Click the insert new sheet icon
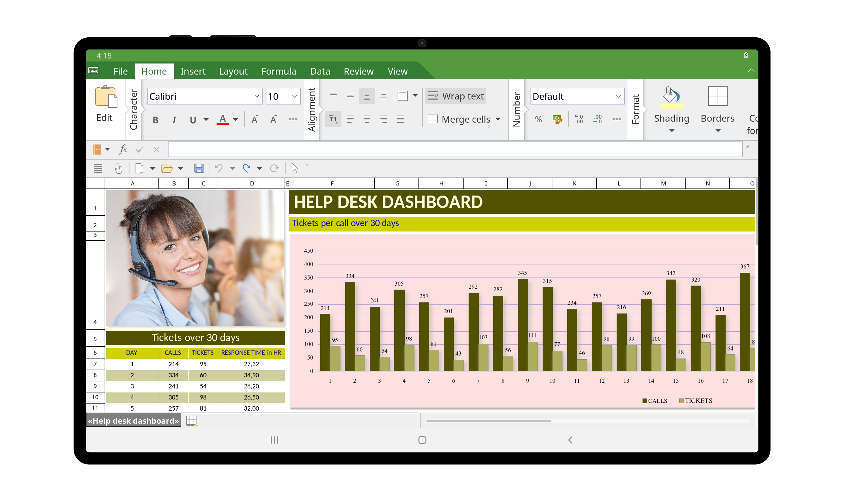This screenshot has width=841, height=504. point(191,421)
